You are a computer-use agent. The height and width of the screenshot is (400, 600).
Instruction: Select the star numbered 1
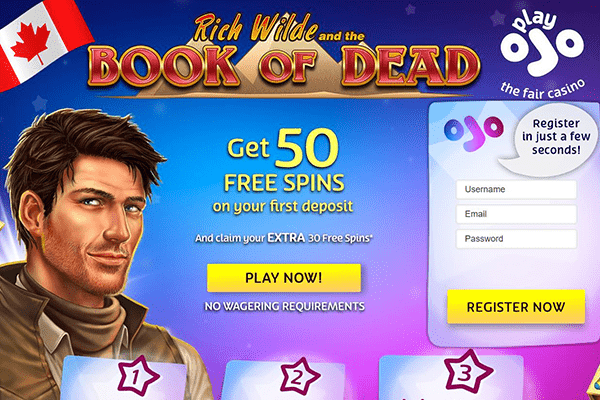[137, 376]
